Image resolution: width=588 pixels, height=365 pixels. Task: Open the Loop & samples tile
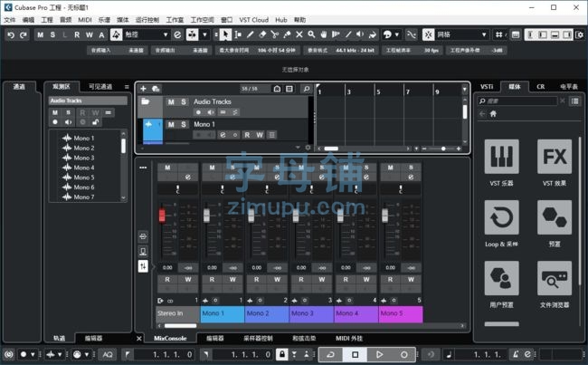click(501, 217)
